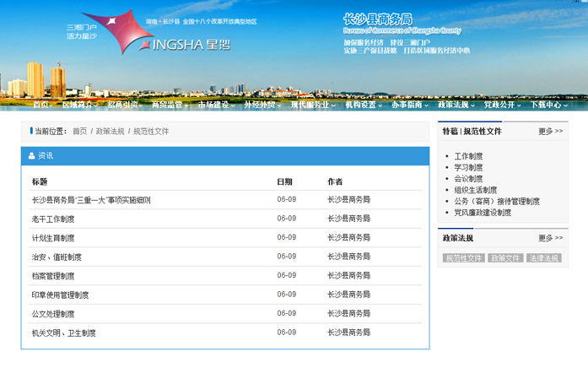588x368 pixels.
Task: Click the 法律法规 tag button
Action: pos(544,258)
